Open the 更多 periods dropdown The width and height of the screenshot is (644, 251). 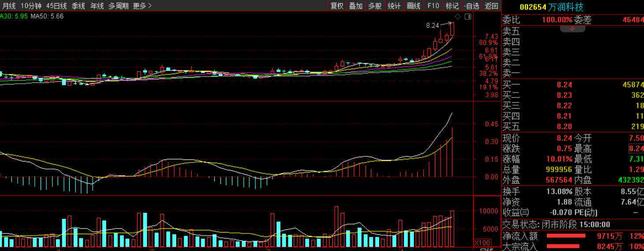pyautogui.click(x=142, y=6)
